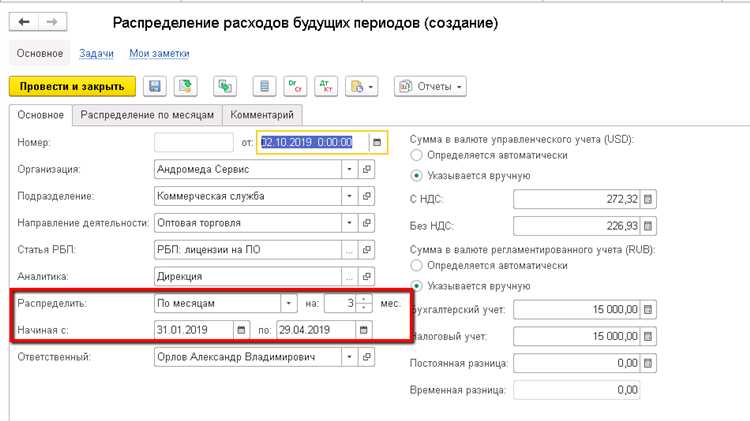The width and height of the screenshot is (750, 421).
Task: Show Dt/Kt postings with green icon
Action: [295, 87]
